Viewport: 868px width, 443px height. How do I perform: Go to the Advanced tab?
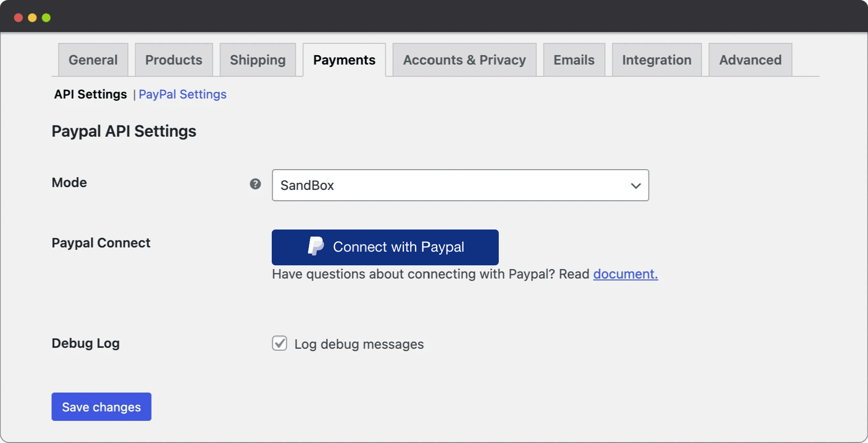click(x=750, y=60)
